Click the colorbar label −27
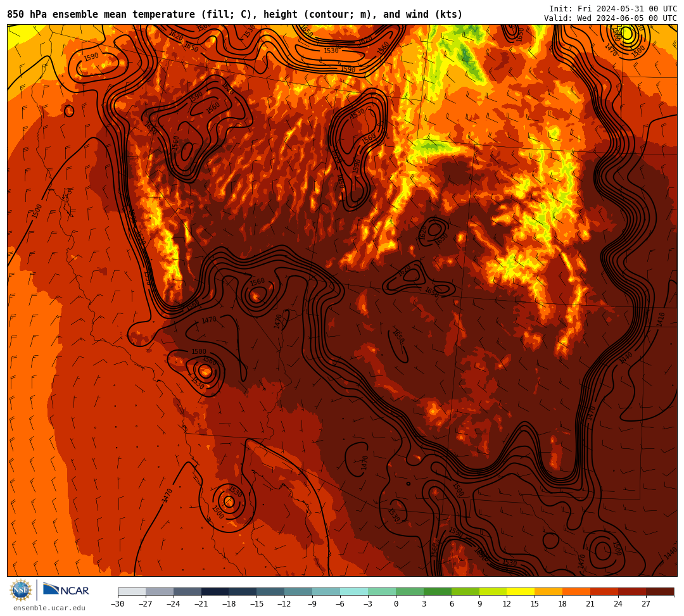 [146, 604]
